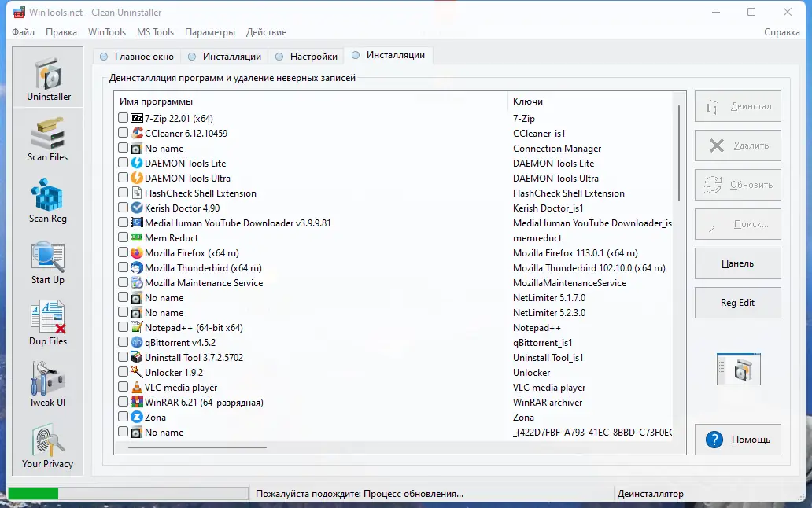Screen dimensions: 812x508
Task: Open the Start Up manager
Action: pos(48,262)
